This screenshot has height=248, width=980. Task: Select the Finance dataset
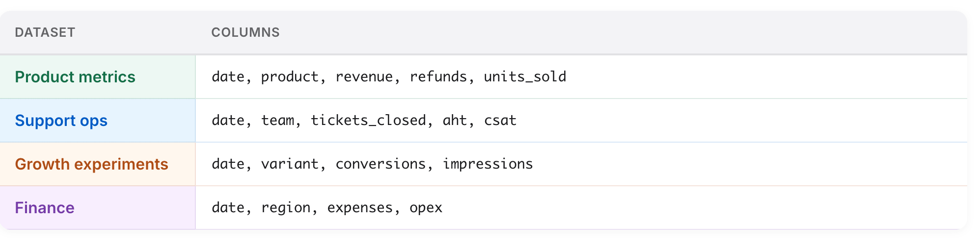45,208
